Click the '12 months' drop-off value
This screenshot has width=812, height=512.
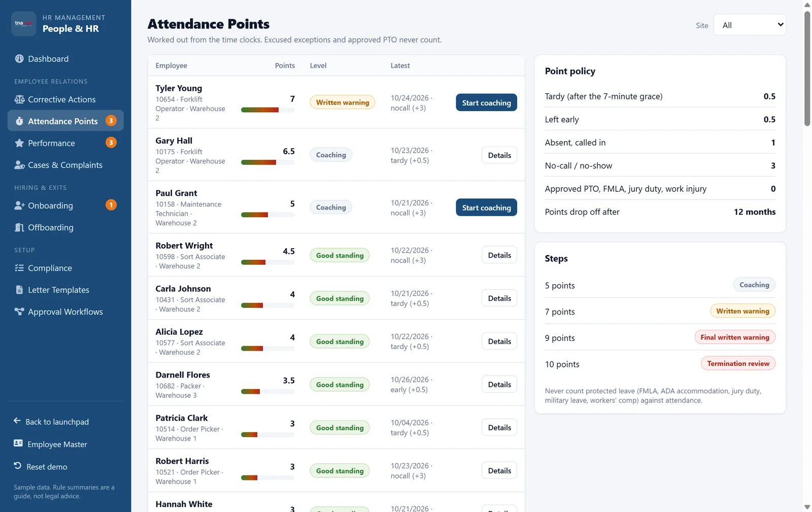(x=755, y=212)
